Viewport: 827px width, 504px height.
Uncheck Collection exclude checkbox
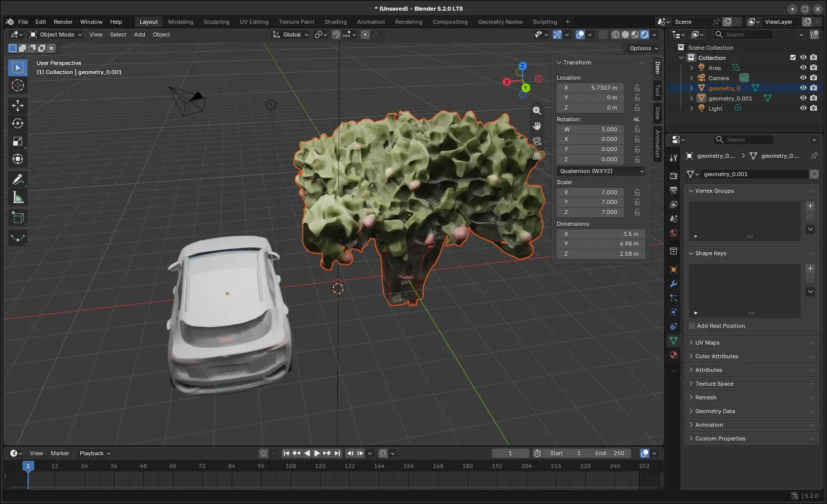point(793,57)
